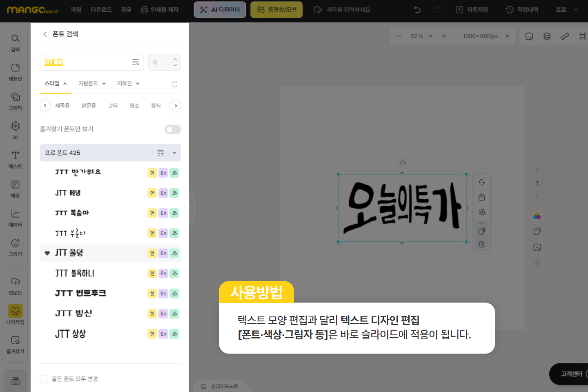This screenshot has height=392, width=588.
Task: Click the lock icon beside text box
Action: [x=481, y=197]
